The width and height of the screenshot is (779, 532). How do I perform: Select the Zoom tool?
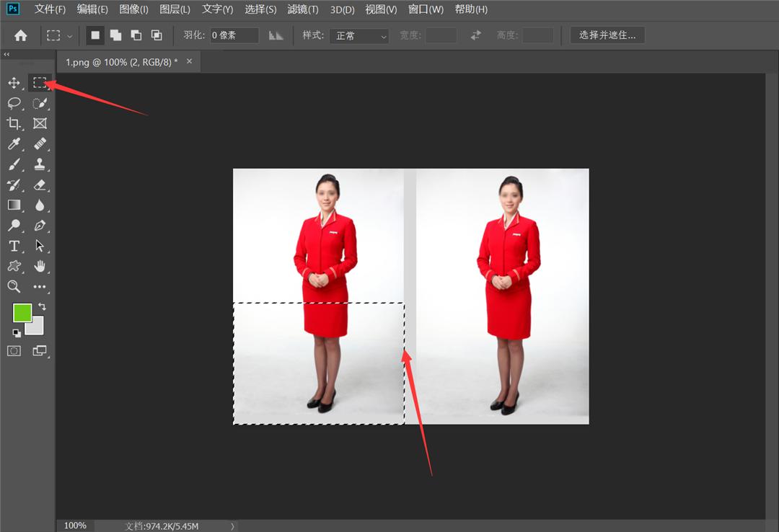(14, 287)
